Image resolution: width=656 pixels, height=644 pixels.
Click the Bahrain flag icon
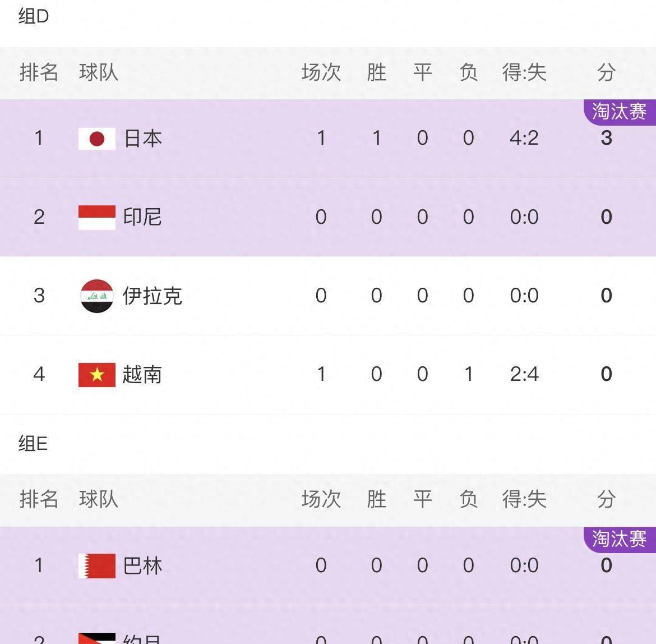tap(96, 566)
